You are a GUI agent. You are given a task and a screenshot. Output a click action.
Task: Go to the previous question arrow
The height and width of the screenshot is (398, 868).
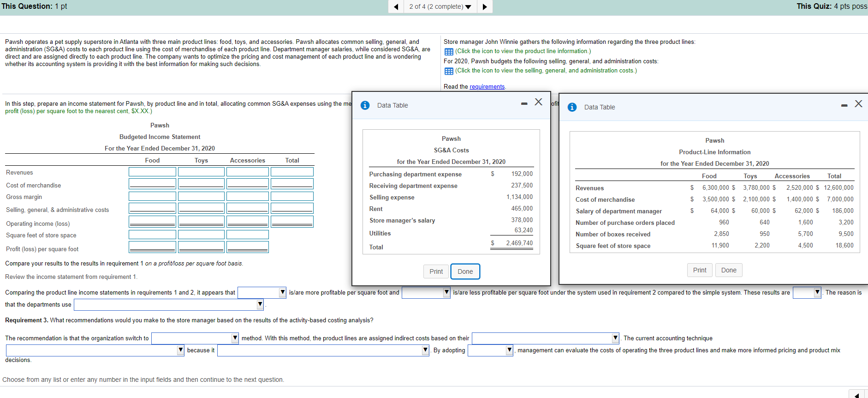pyautogui.click(x=396, y=6)
